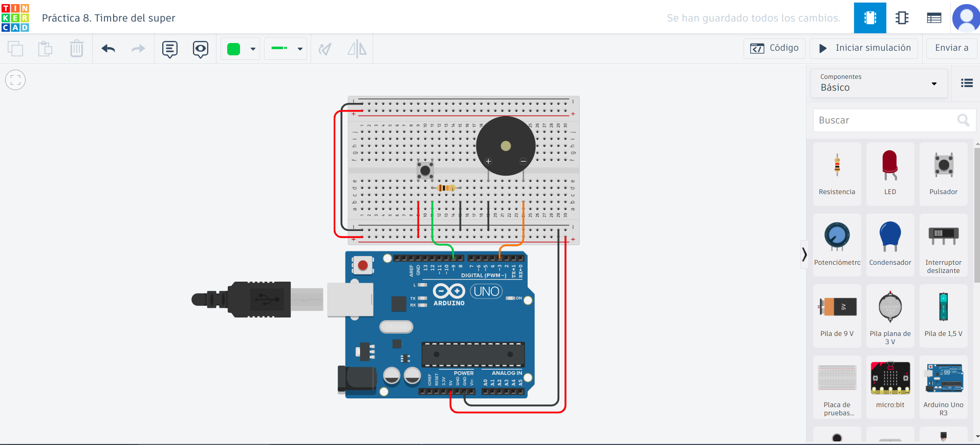Click the user profile avatar

[x=966, y=18]
